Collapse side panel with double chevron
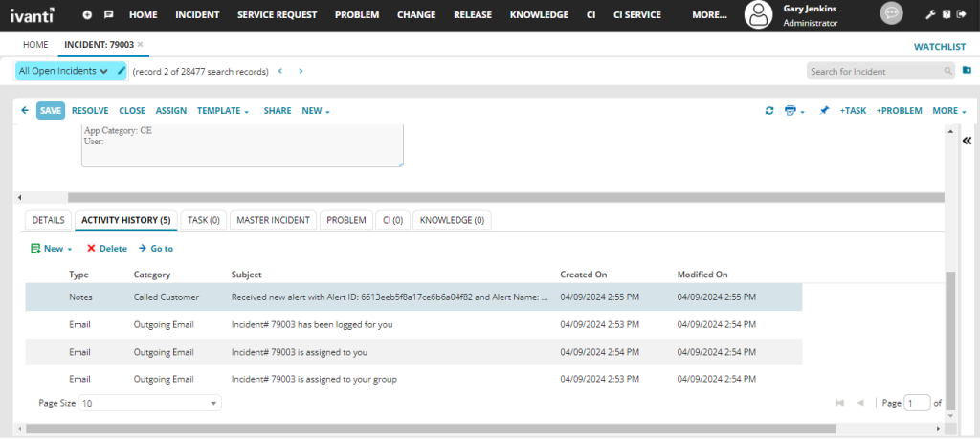The width and height of the screenshot is (980, 440). pyautogui.click(x=968, y=141)
